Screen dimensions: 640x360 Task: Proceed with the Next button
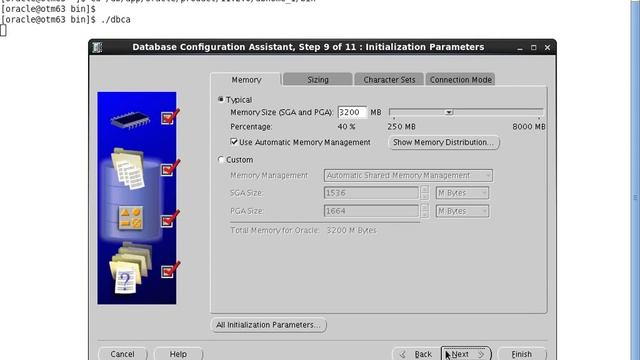pos(466,354)
